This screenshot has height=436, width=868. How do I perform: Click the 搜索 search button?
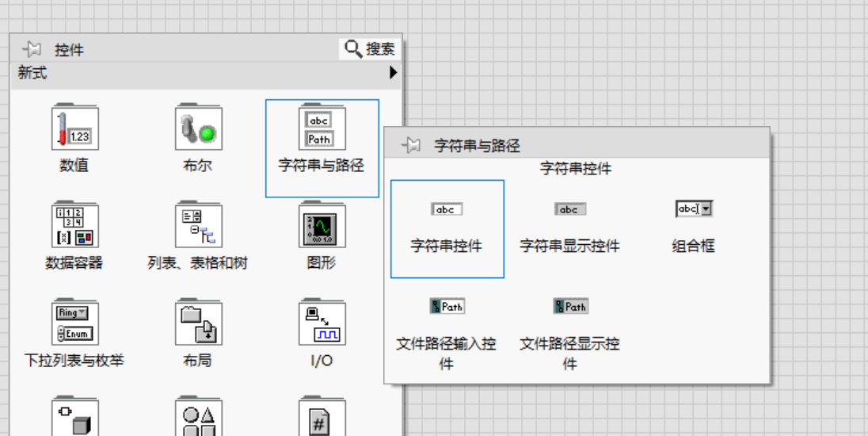coord(369,48)
